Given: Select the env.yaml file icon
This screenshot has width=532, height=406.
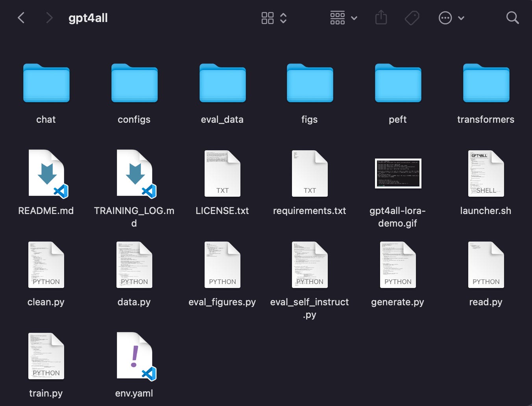Looking at the screenshot, I should pyautogui.click(x=136, y=356).
